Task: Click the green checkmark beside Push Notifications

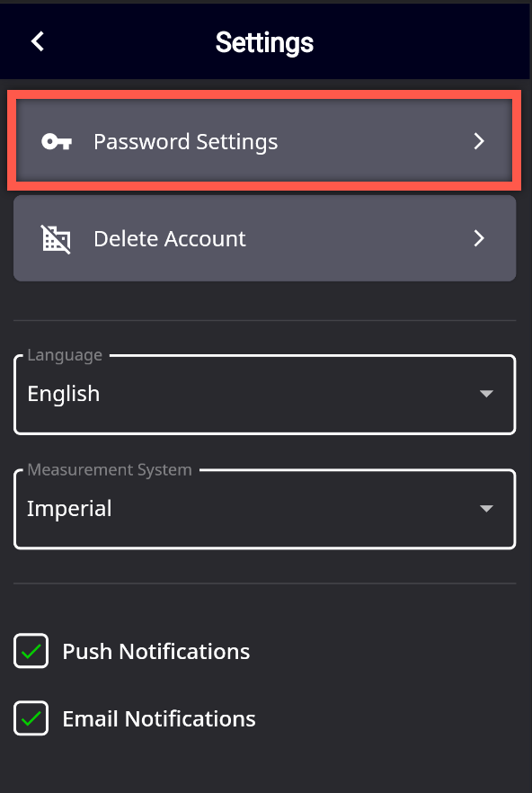Action: click(x=31, y=651)
